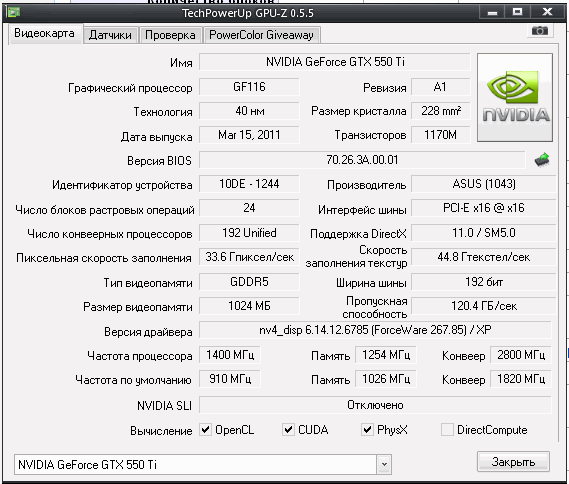The width and height of the screenshot is (569, 484).
Task: Click the memory type GDDR5
Action: tap(249, 282)
